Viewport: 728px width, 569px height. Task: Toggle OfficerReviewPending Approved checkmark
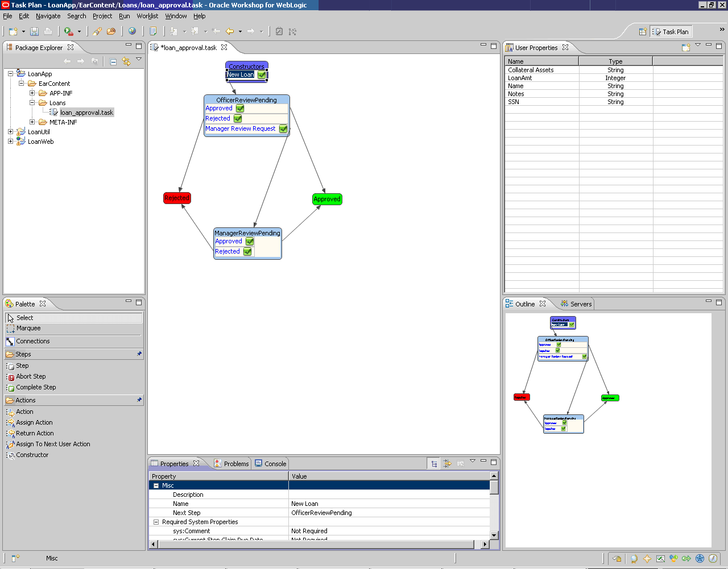(240, 109)
